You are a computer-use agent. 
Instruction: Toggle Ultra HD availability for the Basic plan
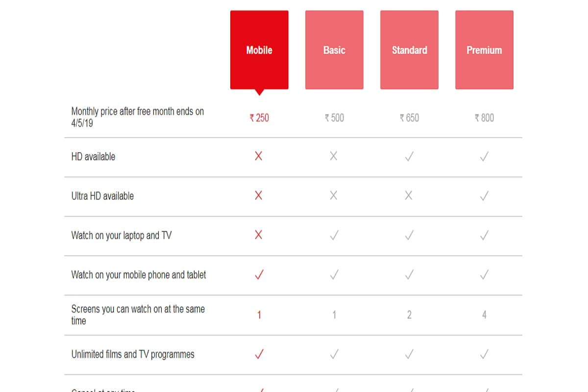pos(334,196)
